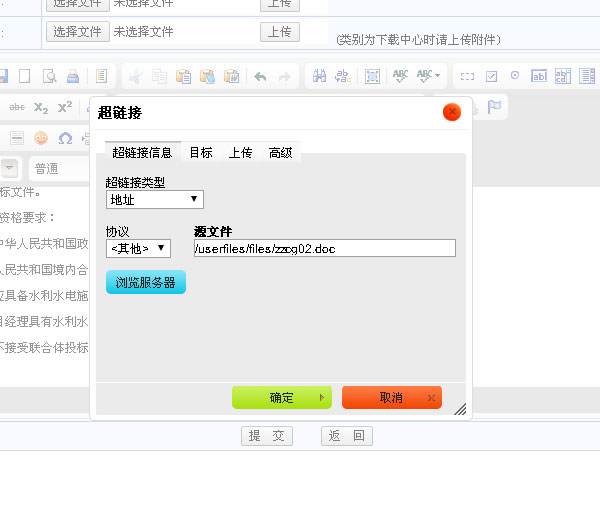Switch to the 高级 tab
Screen dimensions: 600x530
(x=280, y=152)
